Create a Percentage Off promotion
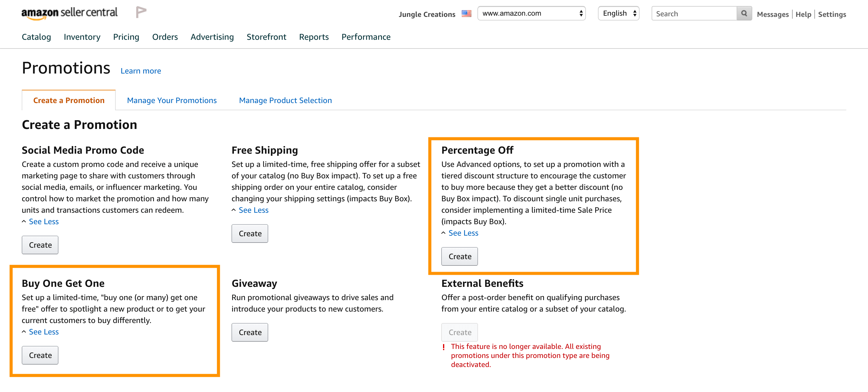The width and height of the screenshot is (868, 392). [459, 257]
